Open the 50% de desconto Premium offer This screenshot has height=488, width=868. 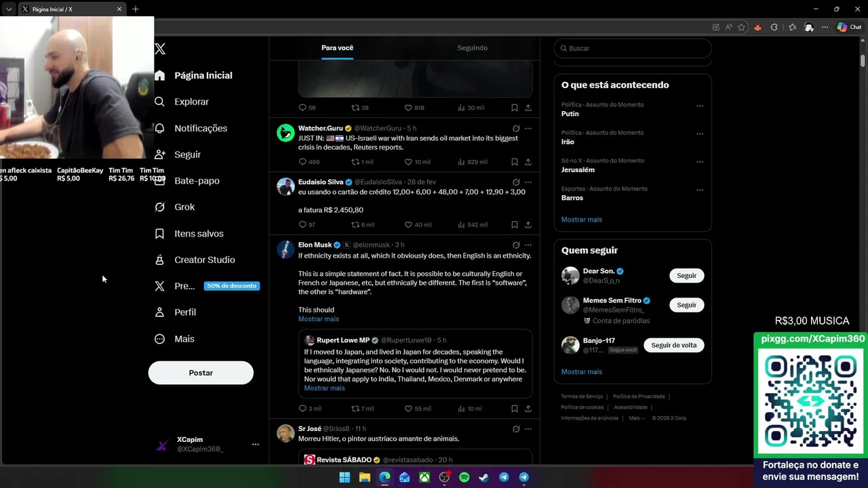[231, 286]
